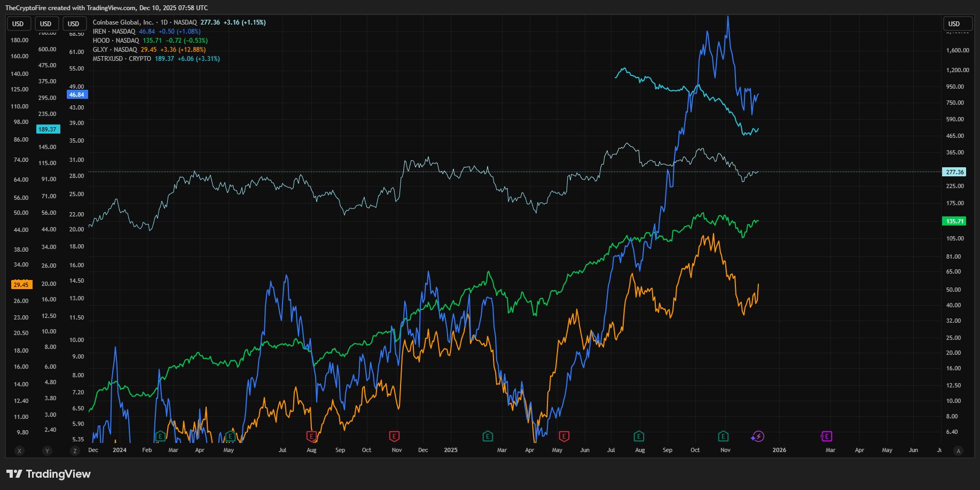980x490 pixels.
Task: Select the MSTRXUSD CRYPTO legend entry
Action: point(120,58)
